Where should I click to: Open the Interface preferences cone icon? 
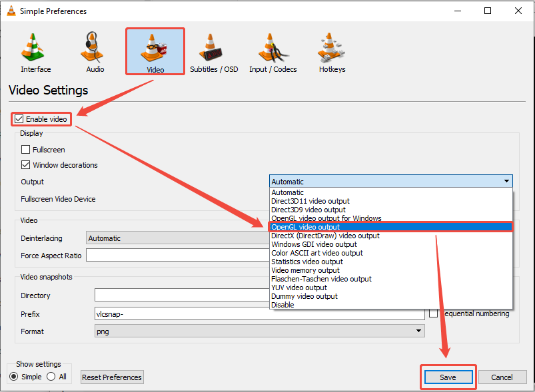point(33,47)
